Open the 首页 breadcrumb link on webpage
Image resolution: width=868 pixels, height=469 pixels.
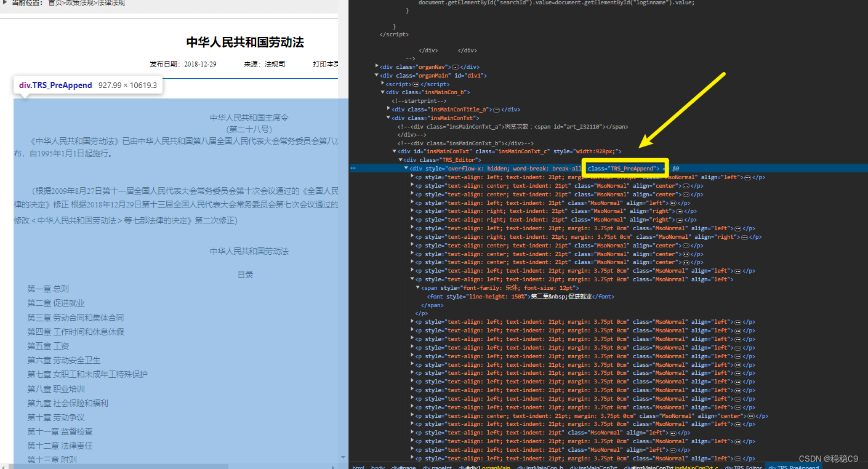tap(56, 3)
